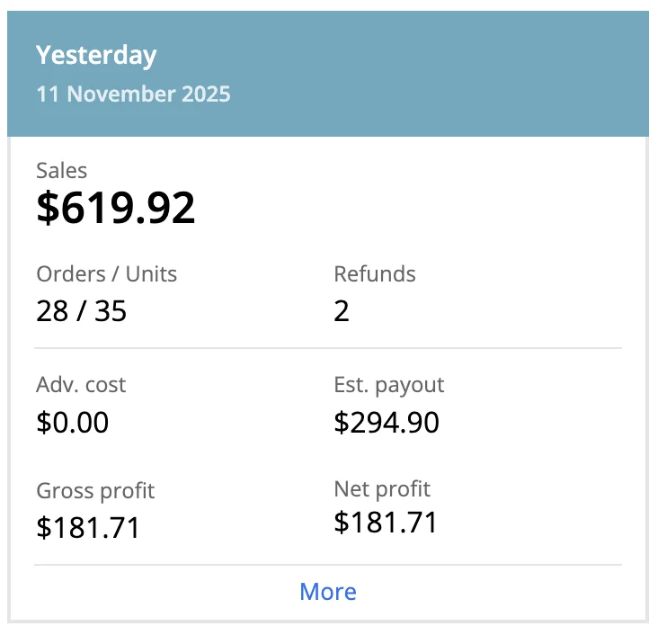Click the 11 November 2025 date
This screenshot has width=658, height=644.
point(133,94)
